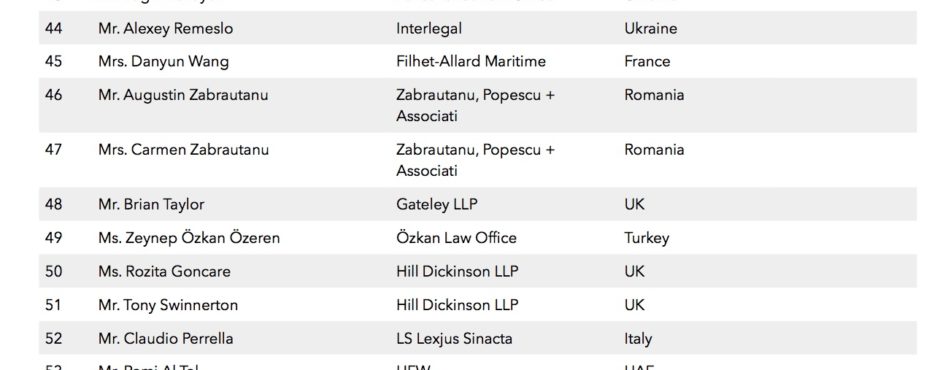Click Özkan Law Office text
This screenshot has width=940, height=370.
point(456,237)
